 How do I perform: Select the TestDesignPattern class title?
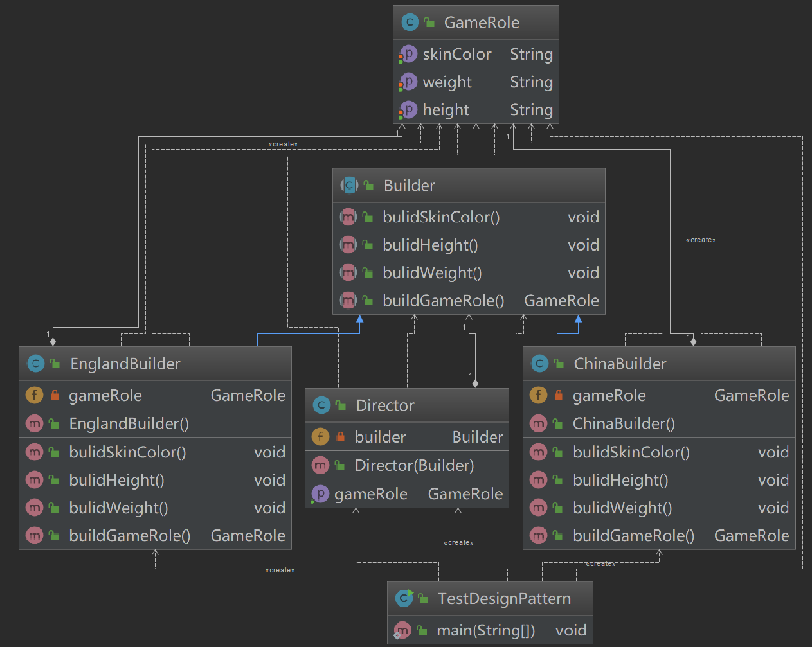point(505,599)
